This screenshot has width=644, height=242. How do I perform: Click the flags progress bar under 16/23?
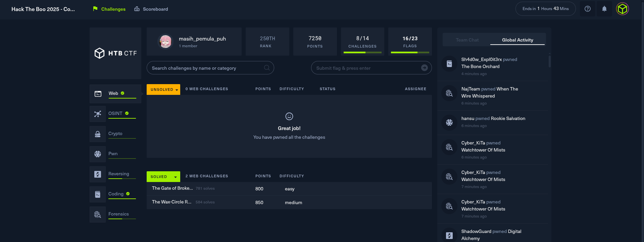(410, 53)
